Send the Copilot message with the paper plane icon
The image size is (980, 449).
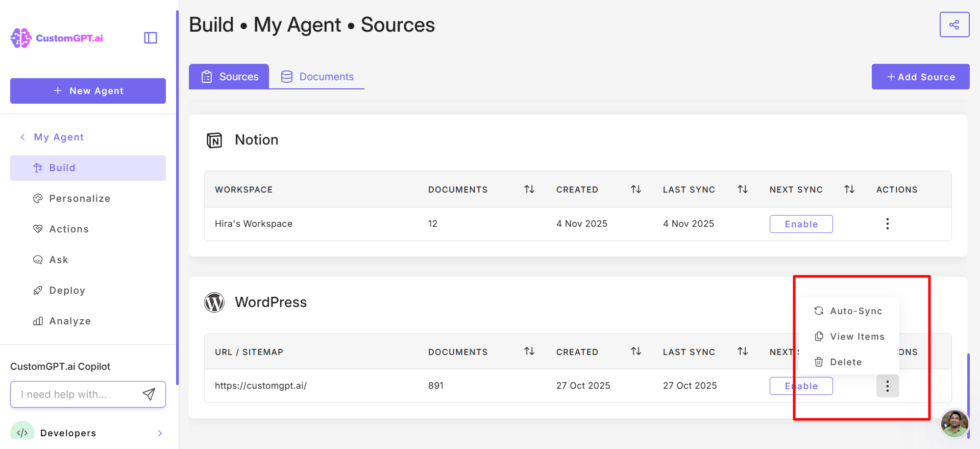(149, 394)
